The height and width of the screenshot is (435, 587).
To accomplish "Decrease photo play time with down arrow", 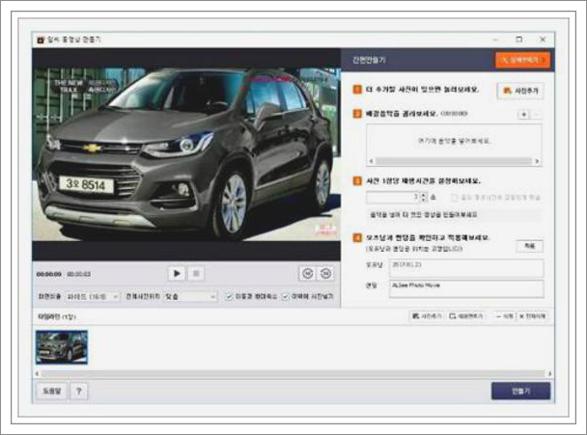I will click(x=424, y=200).
